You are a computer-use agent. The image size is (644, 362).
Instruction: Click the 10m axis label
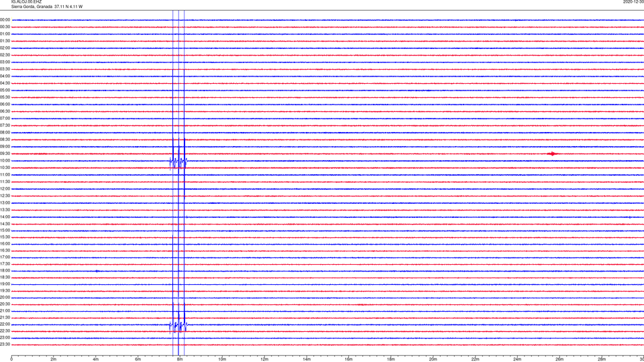[222, 359]
